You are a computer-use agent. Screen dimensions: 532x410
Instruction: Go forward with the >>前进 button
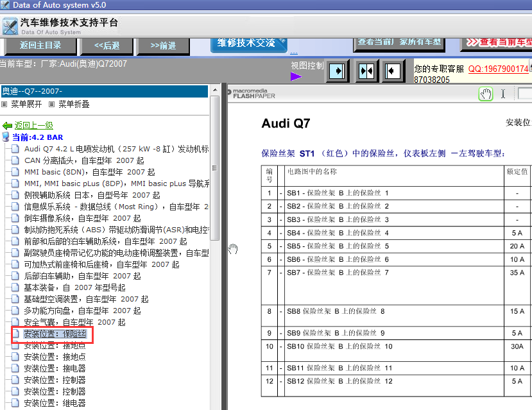pos(163,46)
